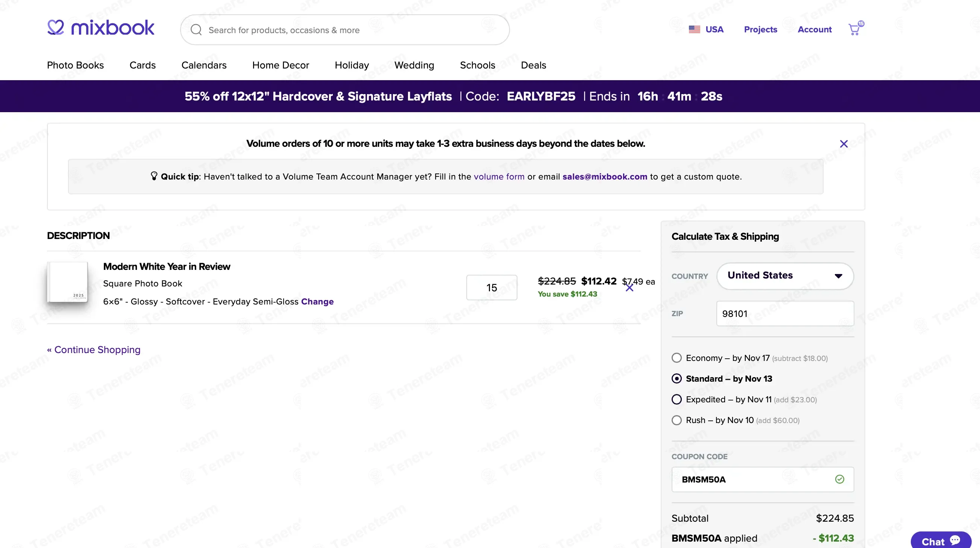Click the USA flag icon

pos(694,29)
